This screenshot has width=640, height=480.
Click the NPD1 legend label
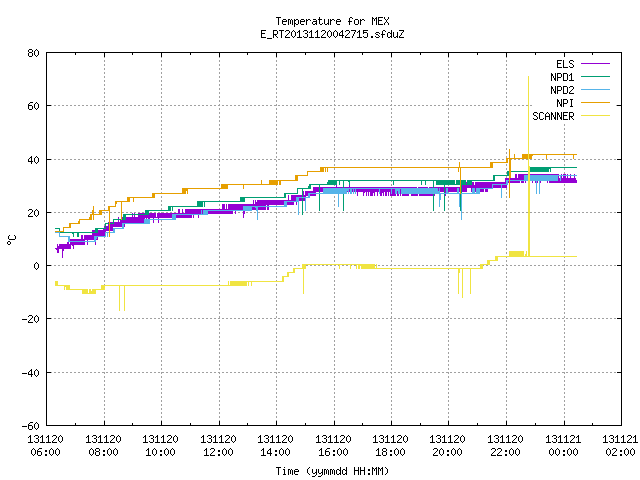(x=562, y=77)
